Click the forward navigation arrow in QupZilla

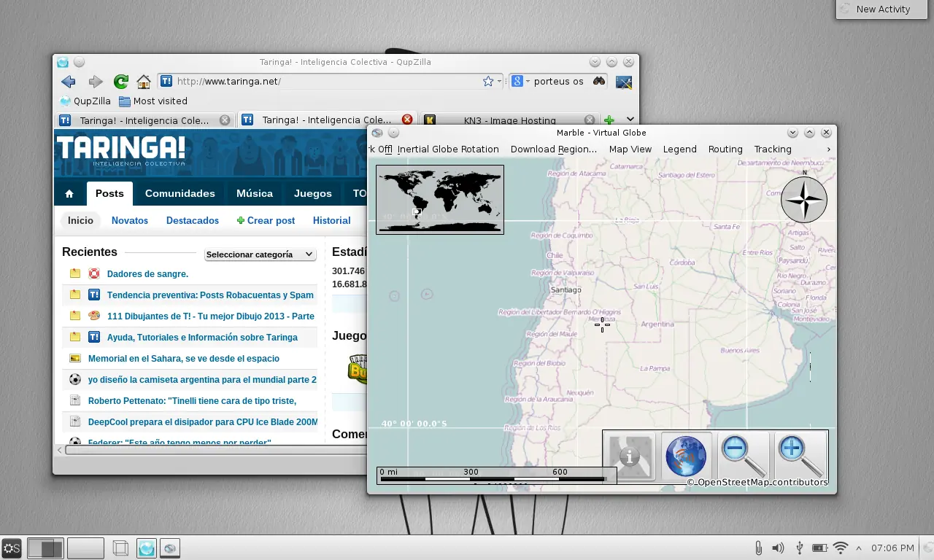[x=96, y=82]
